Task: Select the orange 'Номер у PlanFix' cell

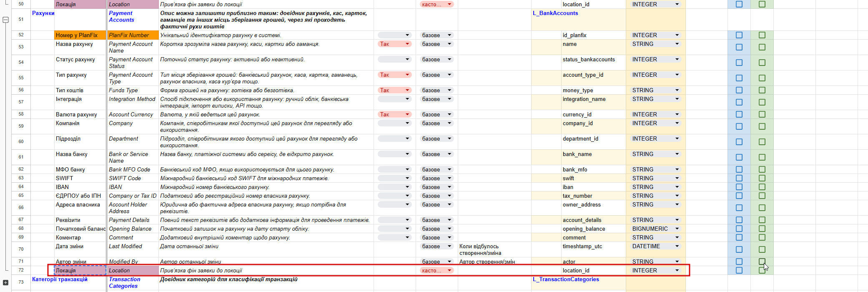Action: [x=80, y=35]
